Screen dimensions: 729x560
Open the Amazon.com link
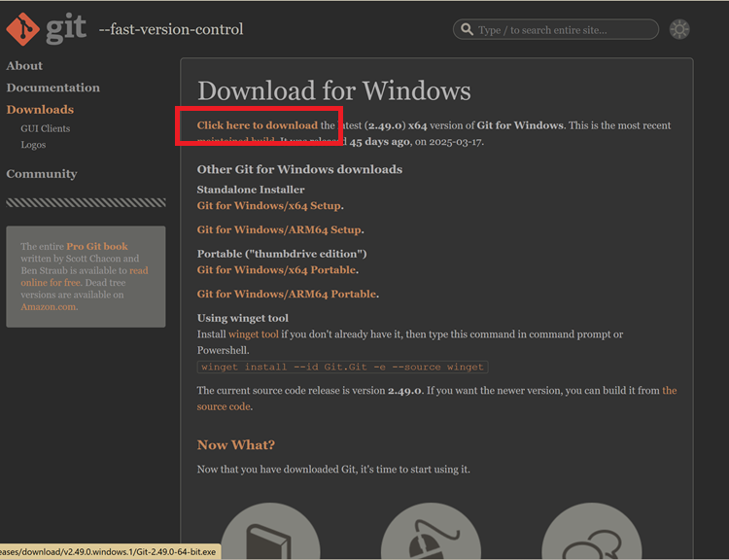49,306
